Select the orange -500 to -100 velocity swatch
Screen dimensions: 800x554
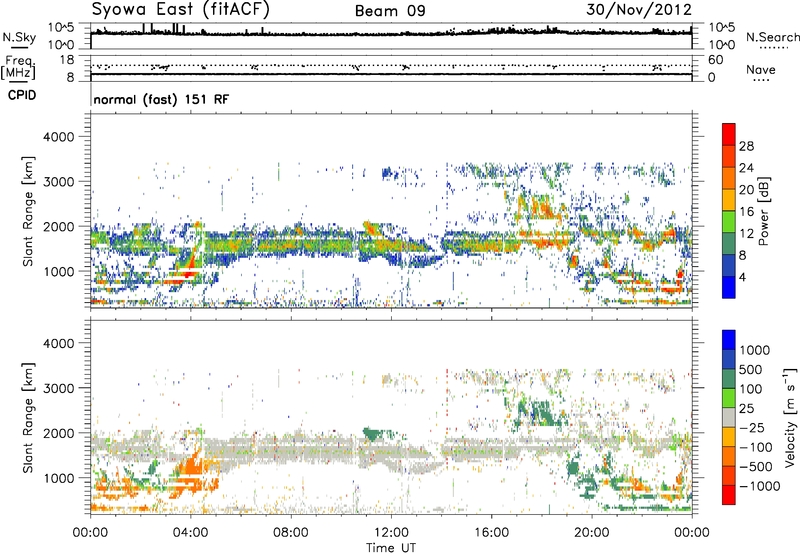point(729,456)
